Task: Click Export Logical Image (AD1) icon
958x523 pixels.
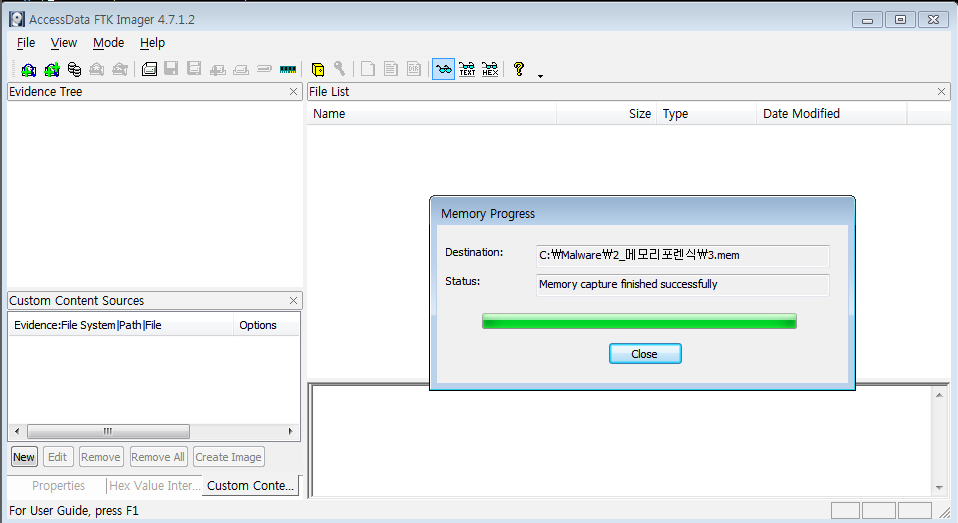Action: click(194, 69)
